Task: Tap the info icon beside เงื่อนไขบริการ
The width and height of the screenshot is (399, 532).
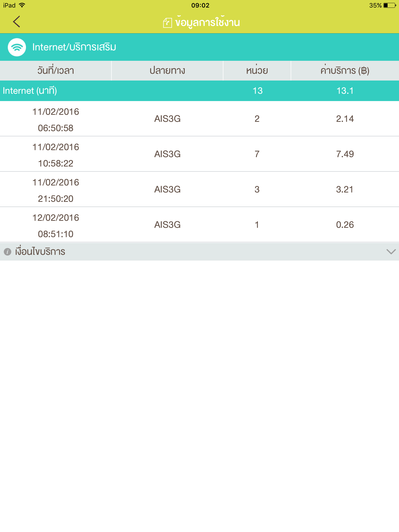Action: (x=8, y=251)
